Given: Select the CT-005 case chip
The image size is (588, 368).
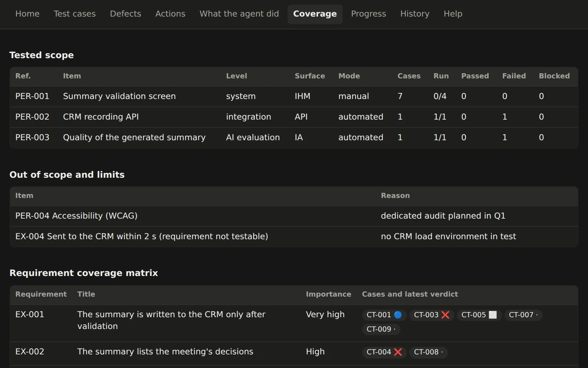Looking at the screenshot, I should coord(479,315).
